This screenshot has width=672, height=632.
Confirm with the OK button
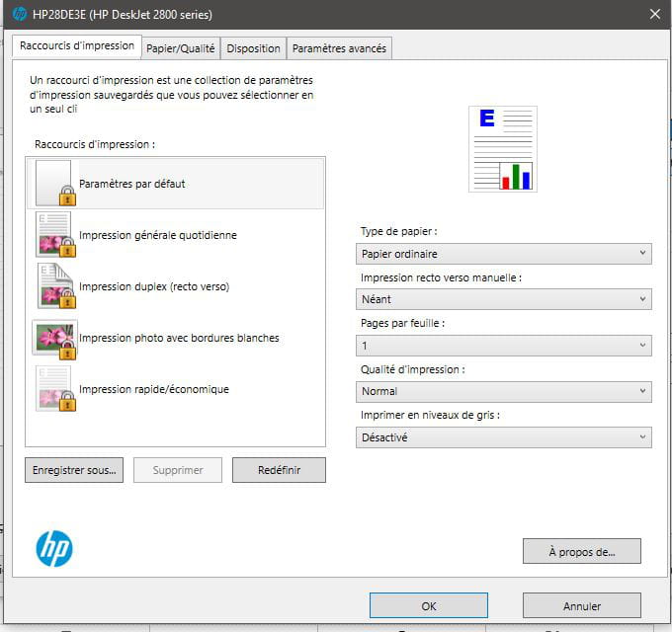pyautogui.click(x=429, y=606)
